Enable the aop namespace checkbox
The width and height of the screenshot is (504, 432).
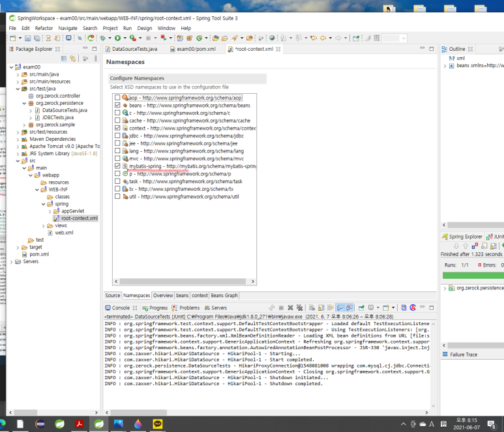(x=117, y=97)
